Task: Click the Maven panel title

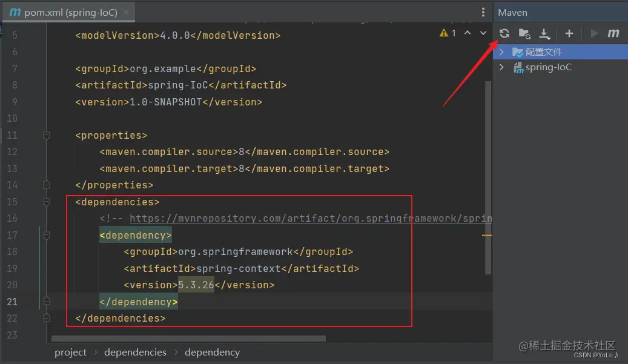Action: coord(513,12)
